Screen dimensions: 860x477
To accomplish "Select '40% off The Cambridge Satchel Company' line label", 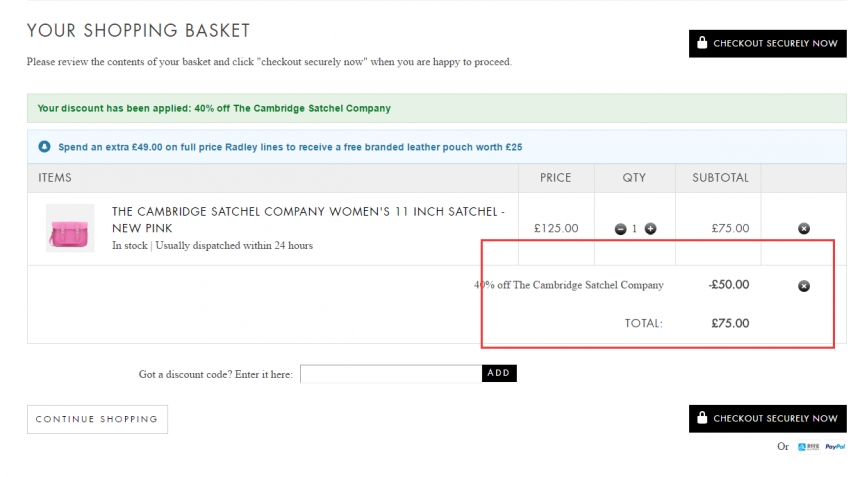I will pos(569,285).
